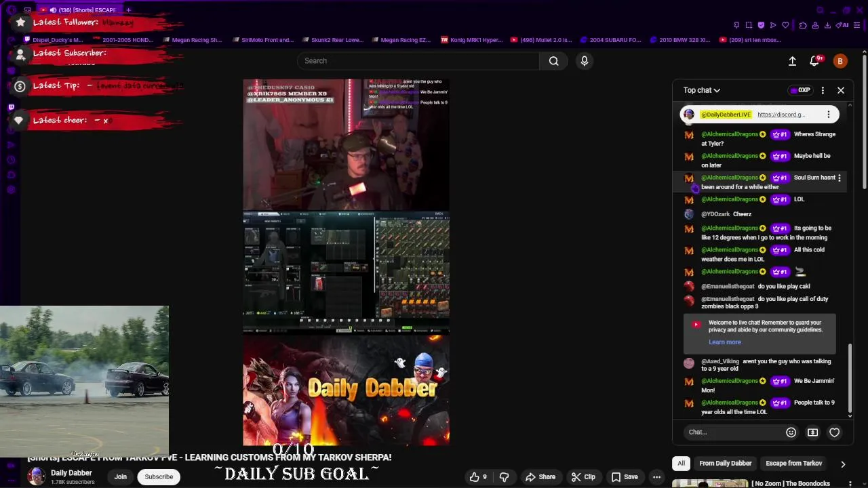The height and width of the screenshot is (488, 868).
Task: Open the Daily Dabber channel name link
Action: pos(71,473)
